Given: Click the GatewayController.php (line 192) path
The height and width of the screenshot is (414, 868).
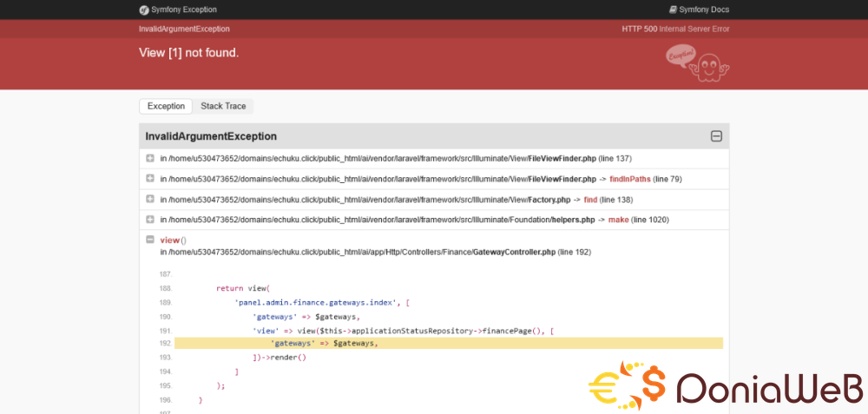Looking at the screenshot, I should 375,253.
